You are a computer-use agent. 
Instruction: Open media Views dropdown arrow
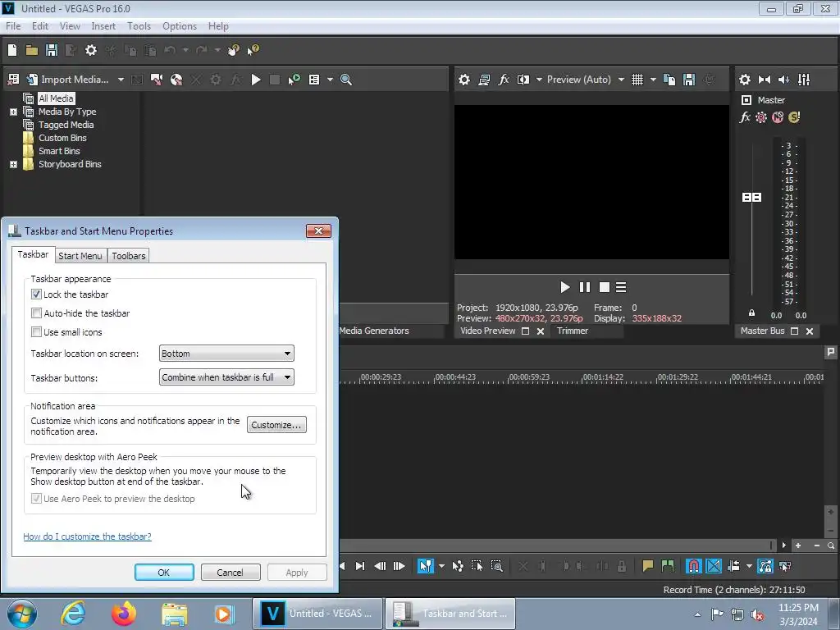coord(330,80)
